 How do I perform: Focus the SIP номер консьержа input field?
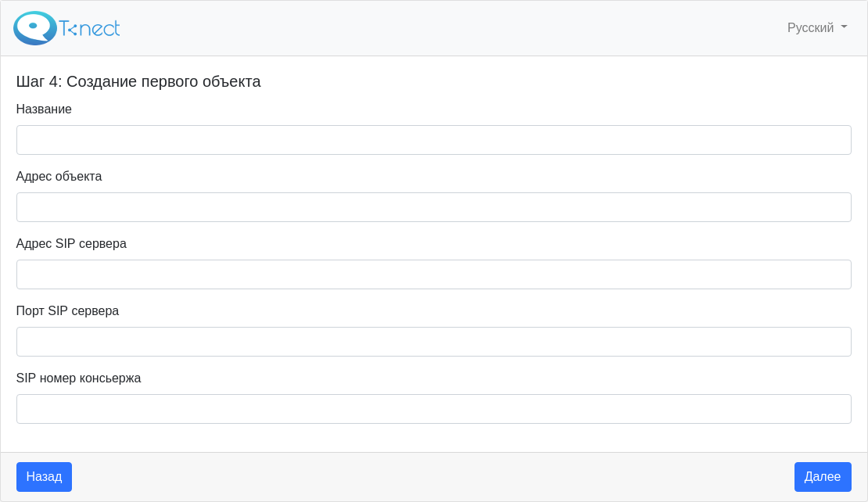click(x=433, y=409)
